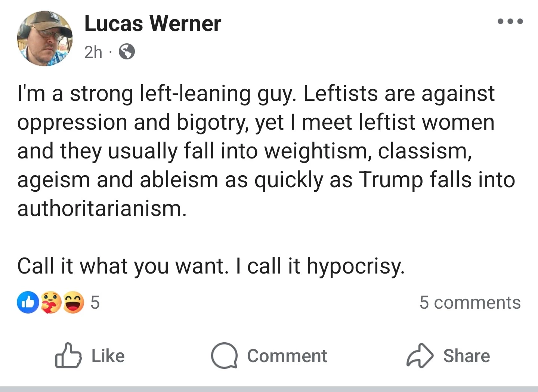Open the 5 comments link
This screenshot has width=538, height=392.
(470, 302)
